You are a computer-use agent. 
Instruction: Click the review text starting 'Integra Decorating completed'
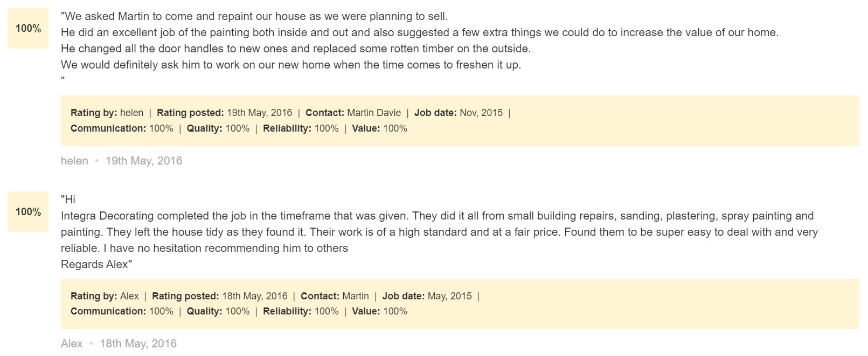click(x=439, y=232)
